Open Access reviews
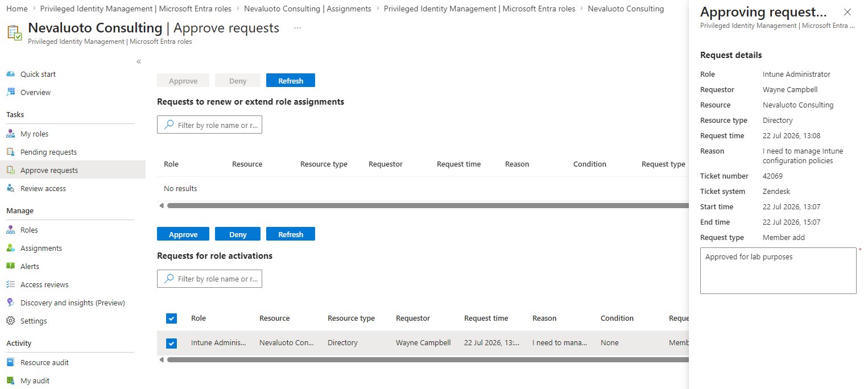This screenshot has width=868, height=389. pos(44,284)
